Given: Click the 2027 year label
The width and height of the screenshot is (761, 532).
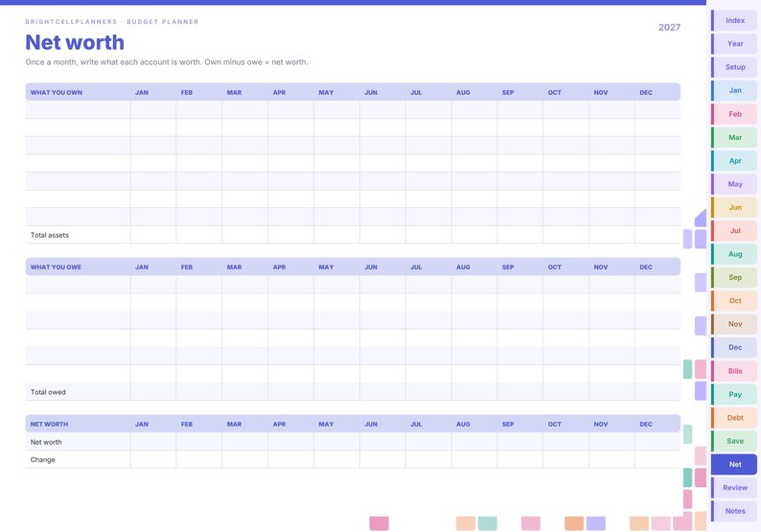Looking at the screenshot, I should 669,27.
